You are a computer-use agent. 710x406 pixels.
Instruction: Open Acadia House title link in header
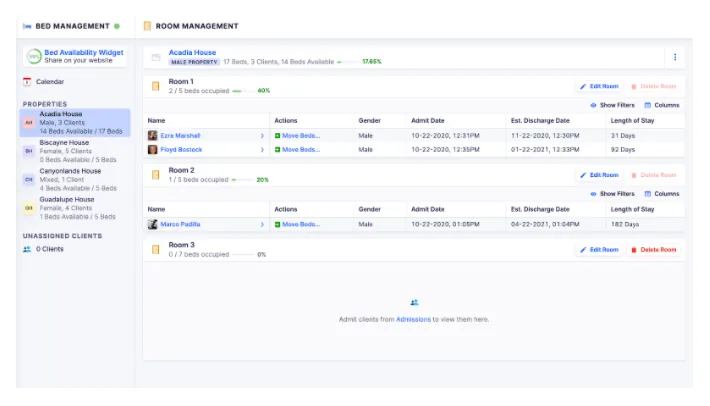[x=192, y=53]
